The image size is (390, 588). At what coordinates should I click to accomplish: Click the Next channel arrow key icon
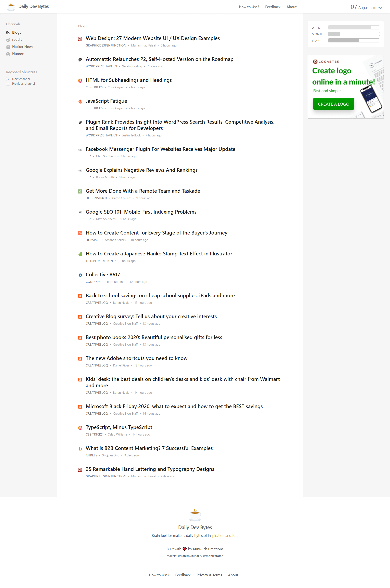[x=8, y=79]
